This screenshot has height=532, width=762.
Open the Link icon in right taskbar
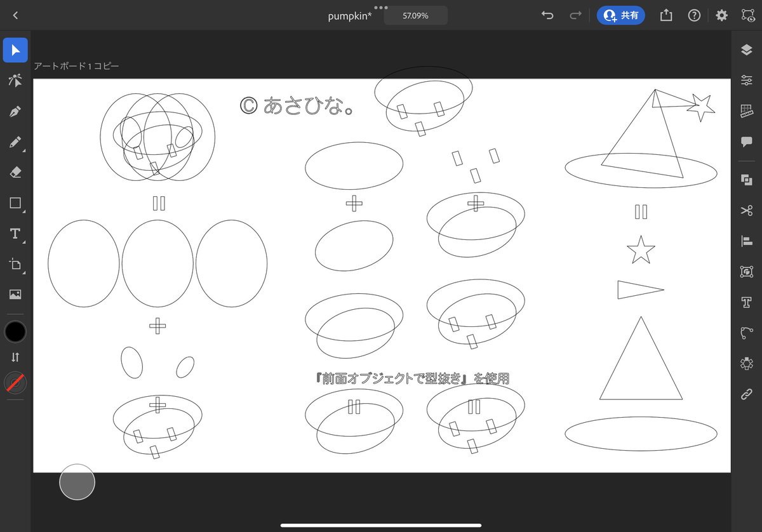[747, 394]
